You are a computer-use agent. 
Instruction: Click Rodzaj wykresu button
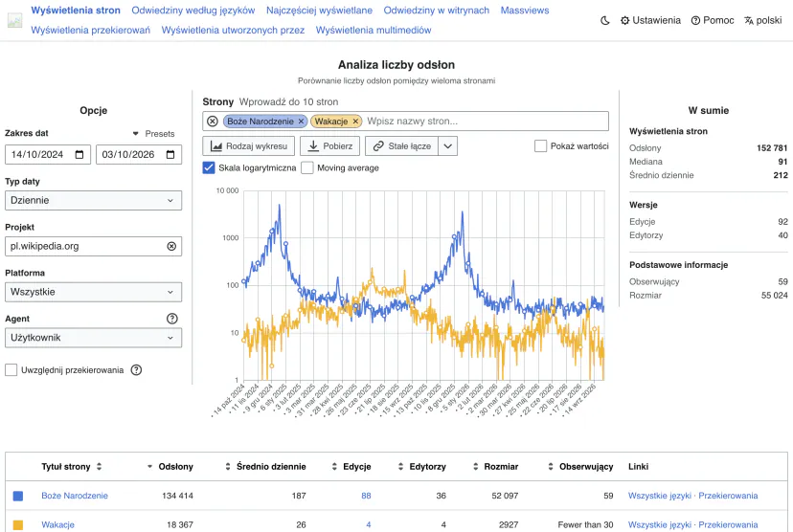click(x=249, y=146)
